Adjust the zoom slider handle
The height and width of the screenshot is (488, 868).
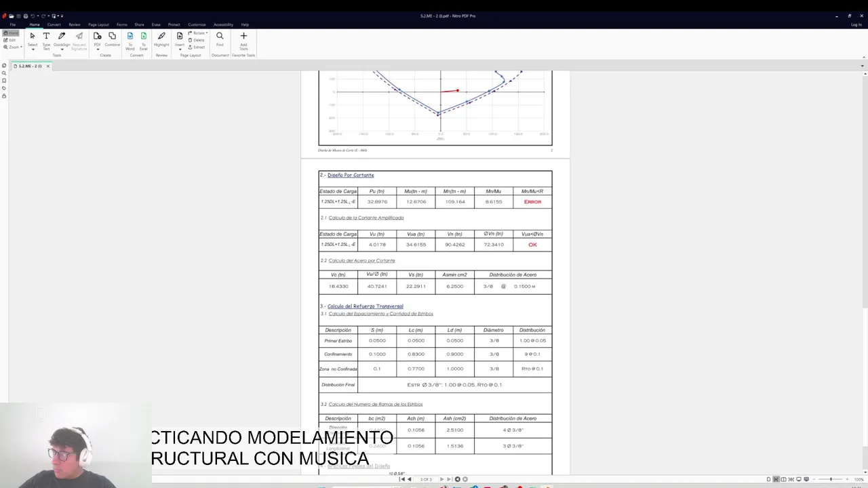831,479
